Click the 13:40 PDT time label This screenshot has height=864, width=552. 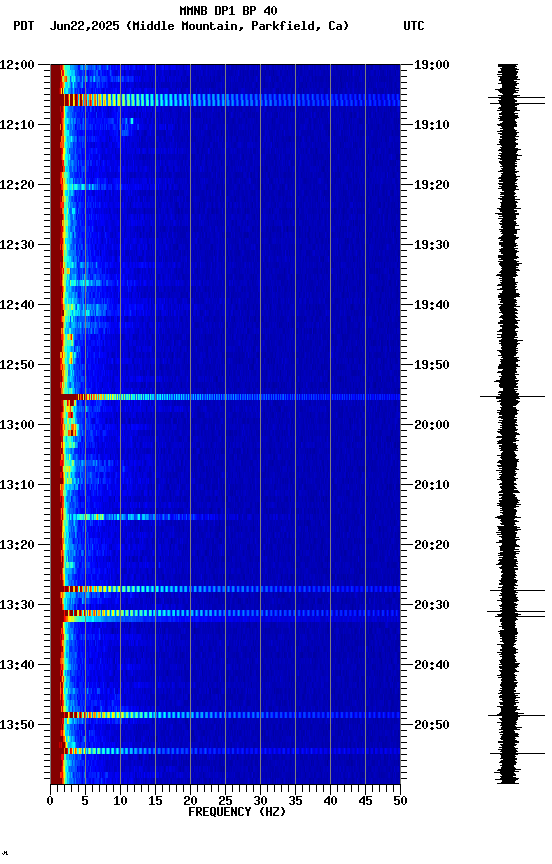(x=17, y=665)
